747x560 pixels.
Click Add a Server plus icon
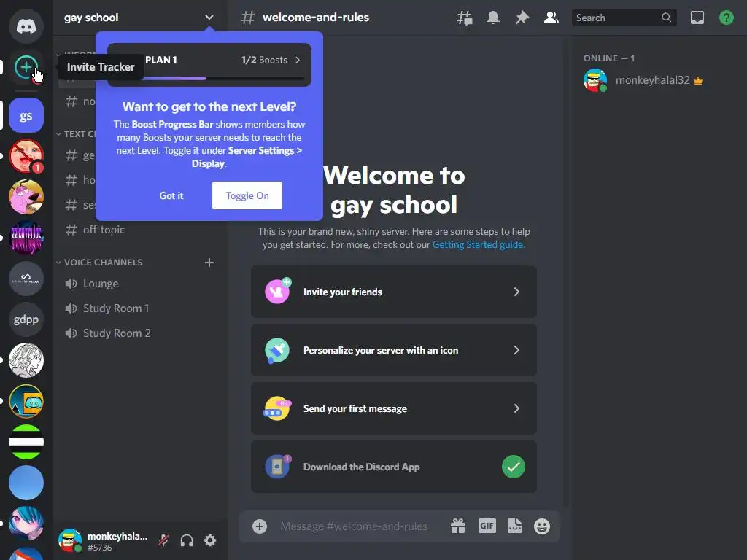tap(26, 67)
